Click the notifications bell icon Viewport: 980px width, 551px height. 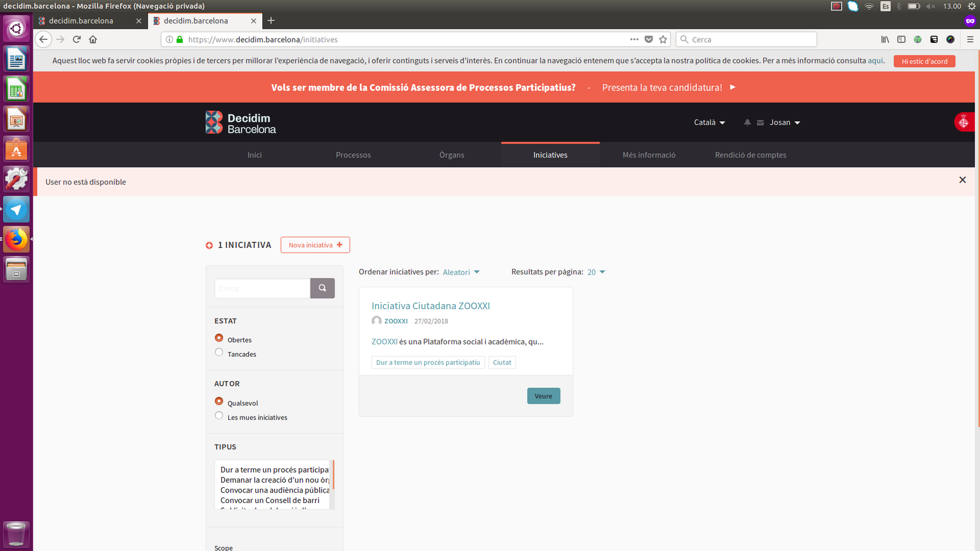click(747, 122)
